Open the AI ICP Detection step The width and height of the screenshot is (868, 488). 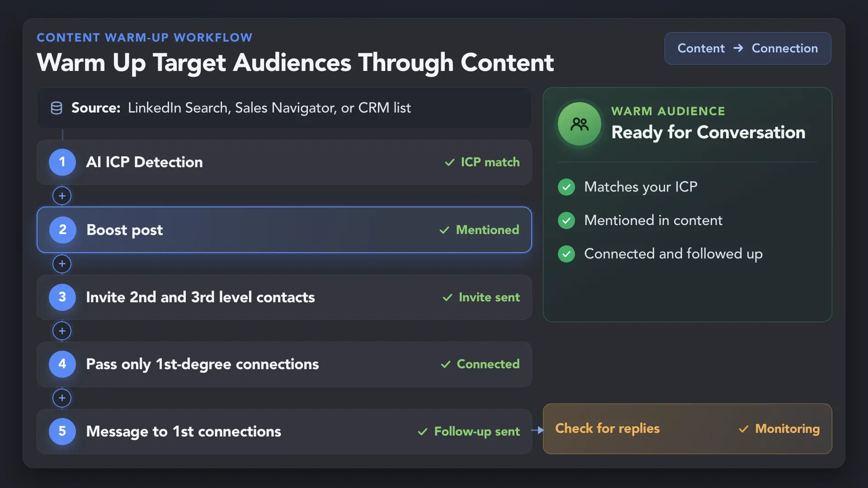coord(284,162)
